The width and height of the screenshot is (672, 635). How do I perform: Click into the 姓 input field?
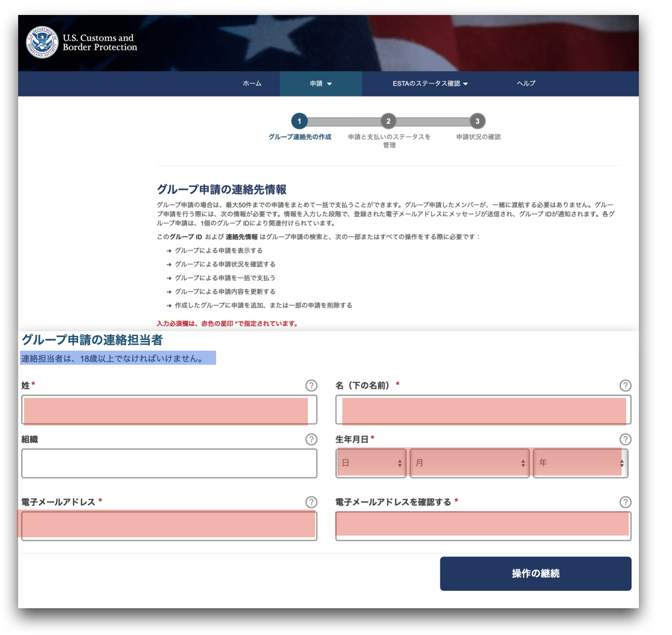point(169,410)
